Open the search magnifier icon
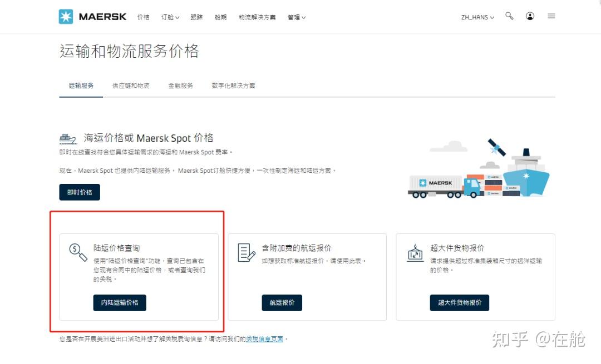Image resolution: width=601 pixels, height=364 pixels. tap(509, 16)
